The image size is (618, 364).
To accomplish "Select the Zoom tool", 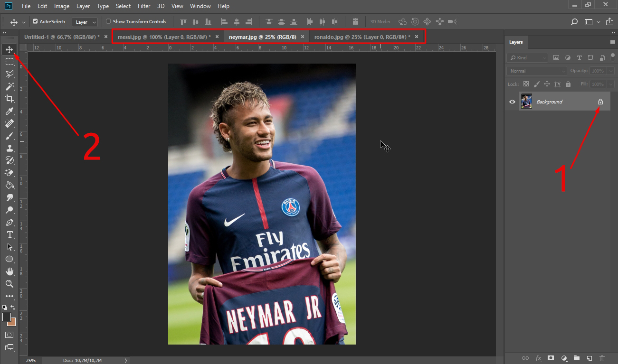I will point(9,284).
